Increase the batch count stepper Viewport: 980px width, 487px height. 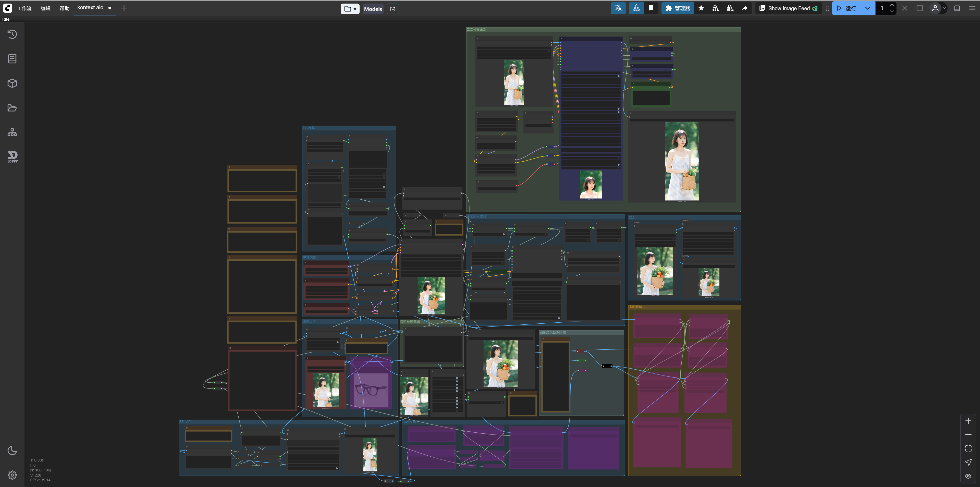(892, 5)
